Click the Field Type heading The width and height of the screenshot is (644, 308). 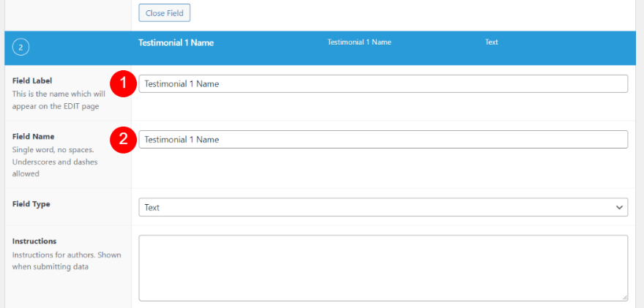31,203
